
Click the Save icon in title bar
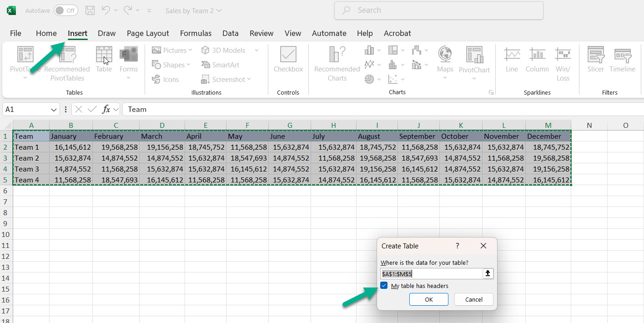click(x=90, y=10)
